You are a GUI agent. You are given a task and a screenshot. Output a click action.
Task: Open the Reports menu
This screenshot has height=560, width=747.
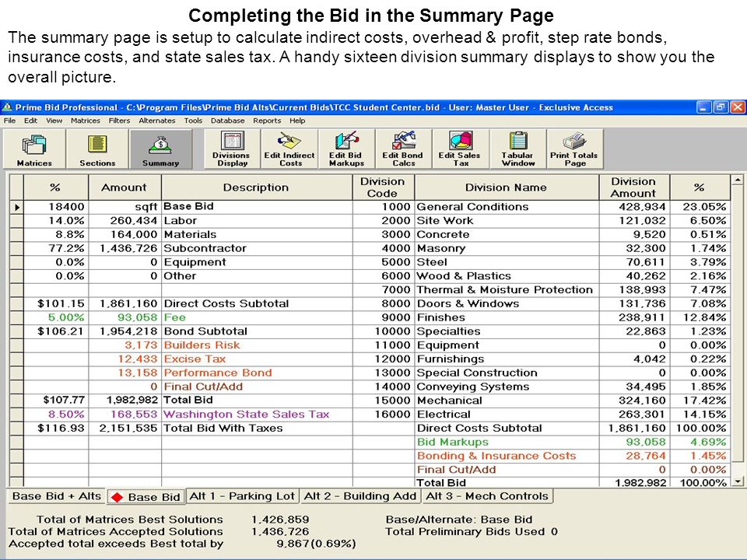pyautogui.click(x=267, y=121)
